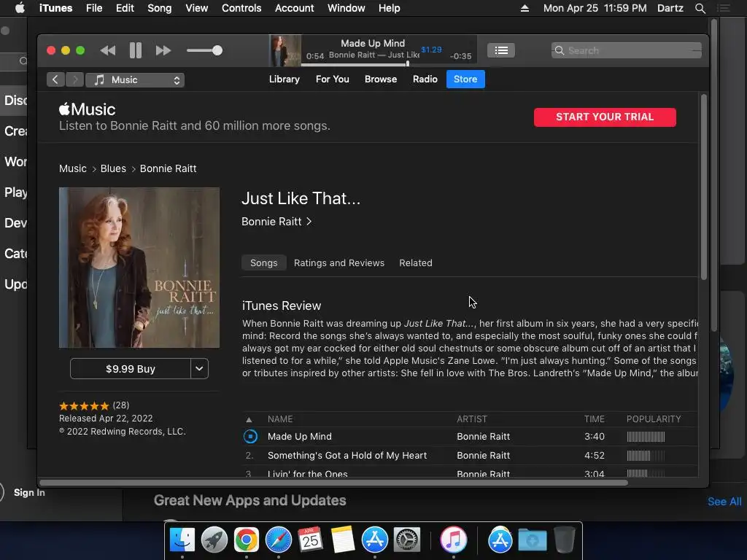This screenshot has height=560, width=747.
Task: Open the Song menu
Action: [x=160, y=8]
